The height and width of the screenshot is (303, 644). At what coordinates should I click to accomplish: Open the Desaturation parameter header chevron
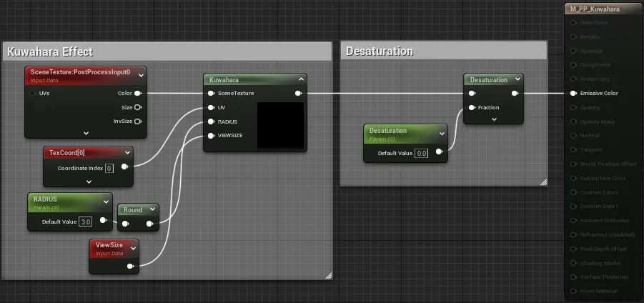point(442,134)
